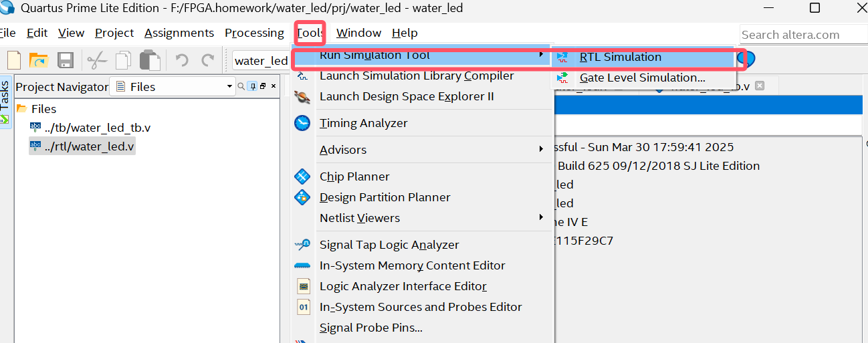Click the Design Space Explorer II planet icon

click(x=302, y=97)
